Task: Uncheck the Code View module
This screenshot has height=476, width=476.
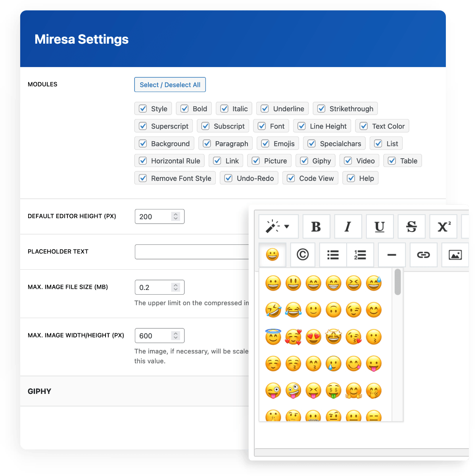Action: click(x=291, y=178)
